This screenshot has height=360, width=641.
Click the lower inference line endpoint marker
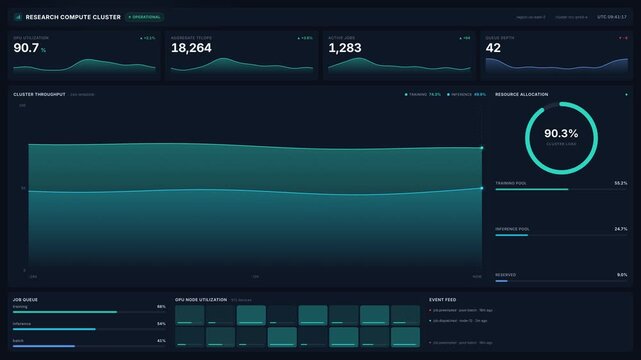482,188
